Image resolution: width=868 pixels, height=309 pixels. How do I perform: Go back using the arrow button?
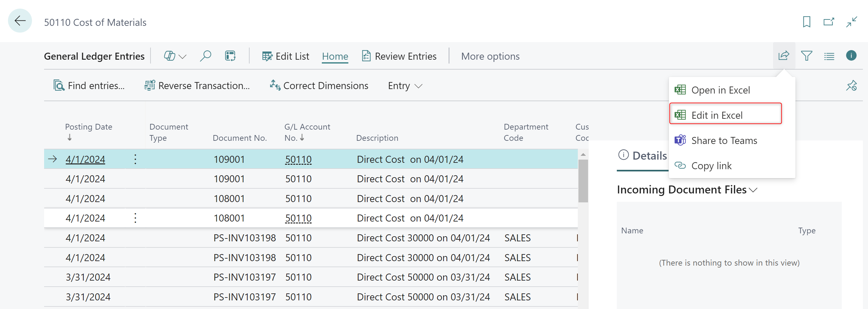coord(20,21)
